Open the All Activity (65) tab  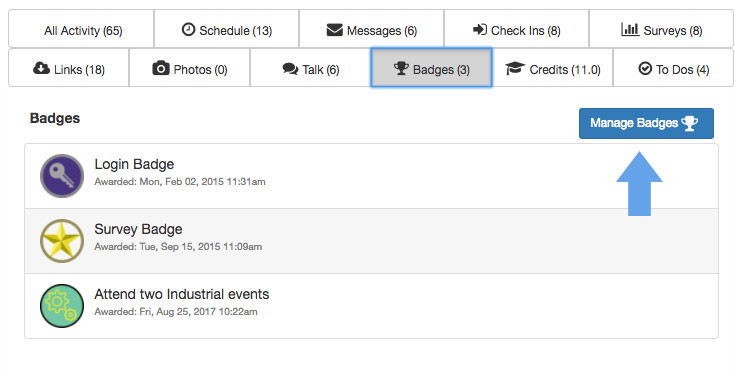click(81, 29)
